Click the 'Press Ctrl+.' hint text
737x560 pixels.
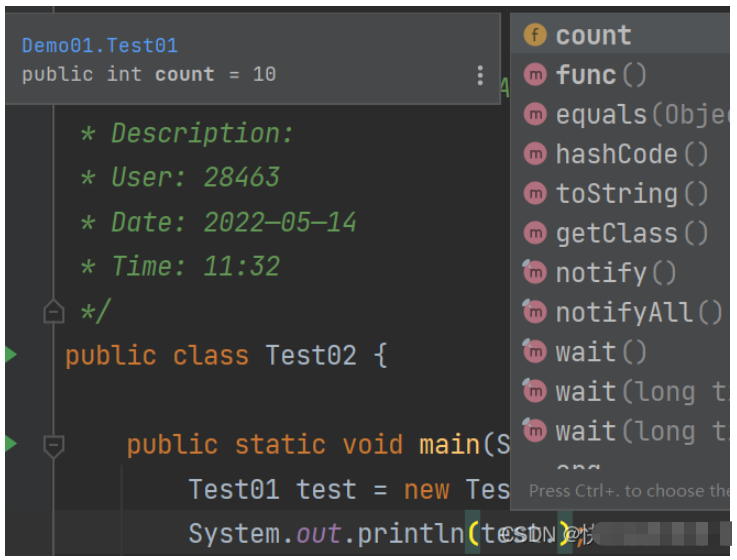click(629, 491)
